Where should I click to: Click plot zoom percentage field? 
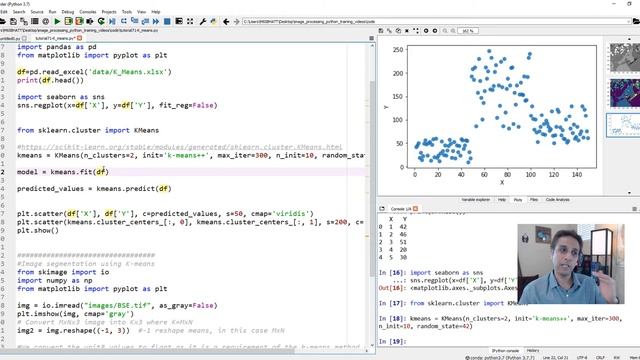click(x=468, y=31)
